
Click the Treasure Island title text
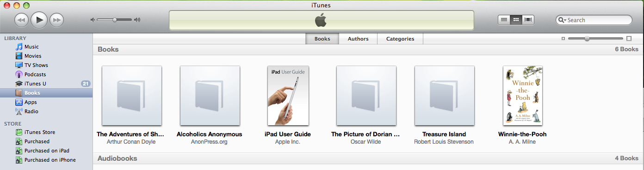point(444,134)
